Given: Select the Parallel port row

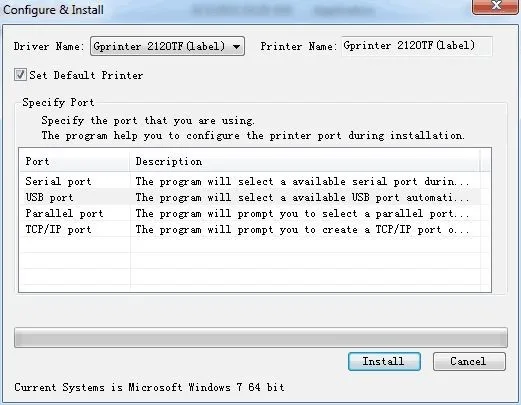Looking at the screenshot, I should (x=250, y=213).
